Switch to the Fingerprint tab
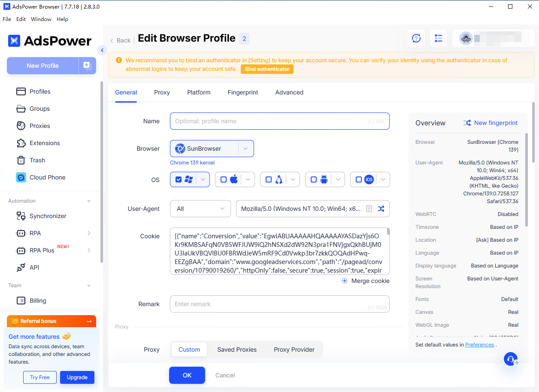The image size is (539, 392). [243, 92]
